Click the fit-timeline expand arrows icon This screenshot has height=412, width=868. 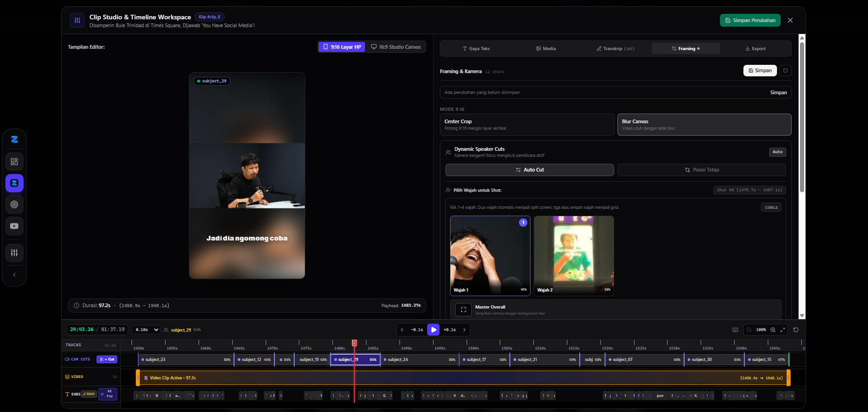(782, 330)
